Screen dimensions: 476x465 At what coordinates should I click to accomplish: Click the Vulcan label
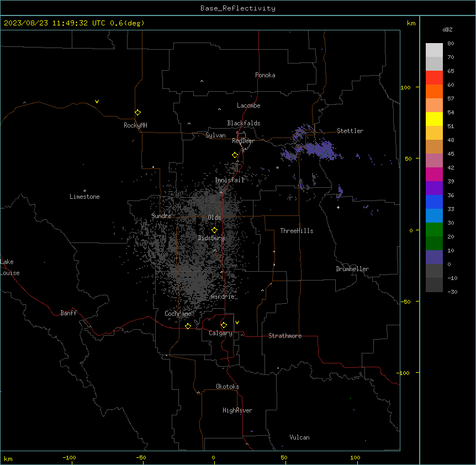point(300,437)
